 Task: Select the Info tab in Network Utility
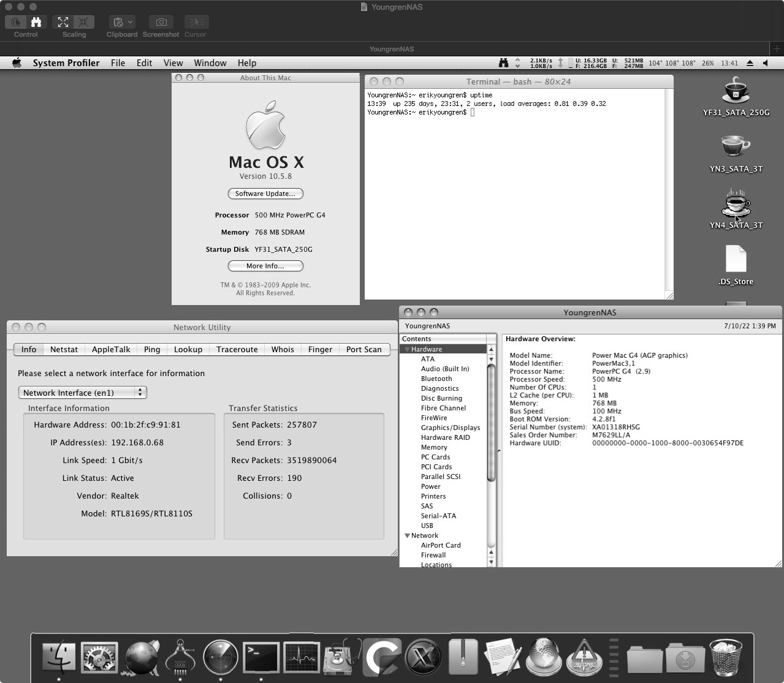coord(29,349)
